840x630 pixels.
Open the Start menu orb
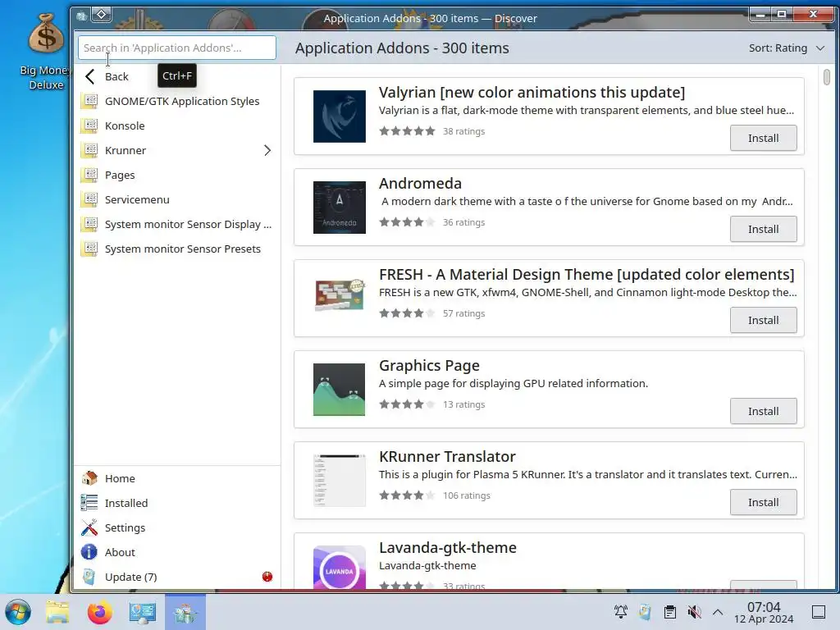18,612
